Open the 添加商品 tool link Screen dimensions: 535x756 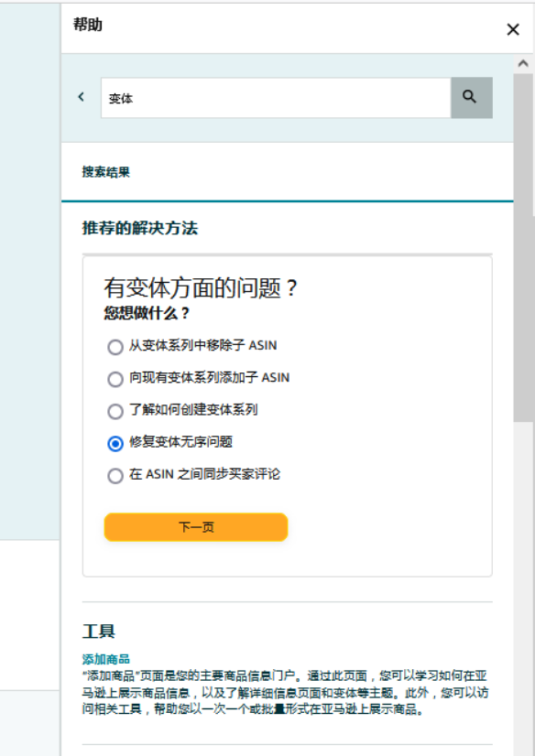click(105, 659)
